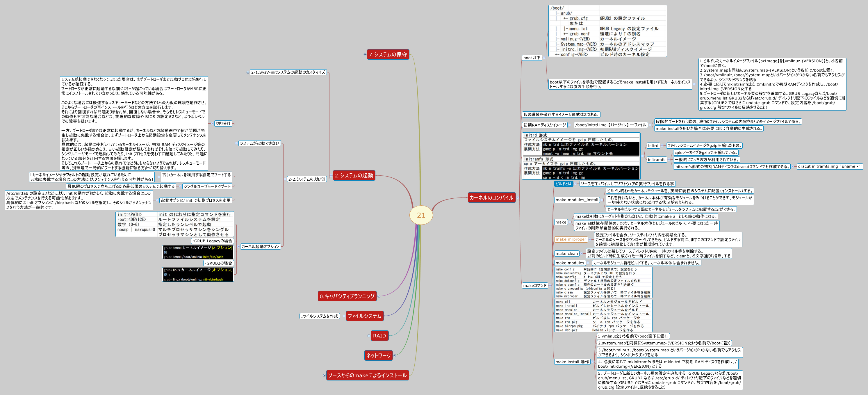Image resolution: width=868 pixels, height=395 pixels.
Task: Expand the 7.システムの保守 branch
Action: (x=365, y=55)
